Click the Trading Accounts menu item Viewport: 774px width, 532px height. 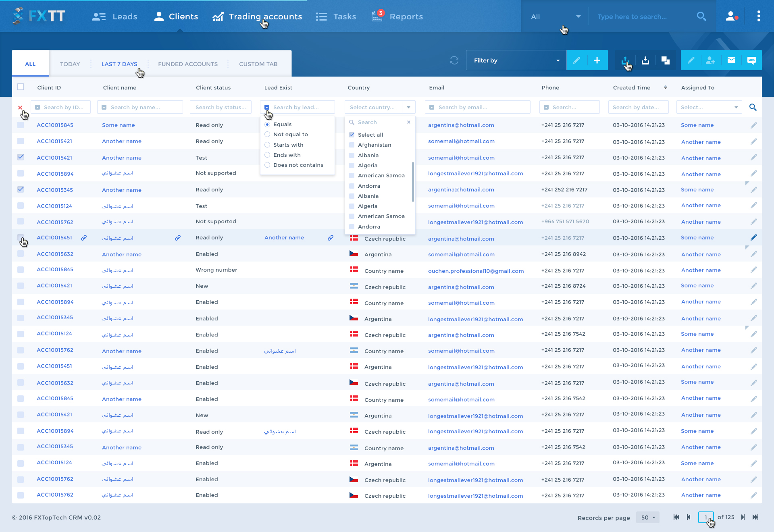point(258,16)
